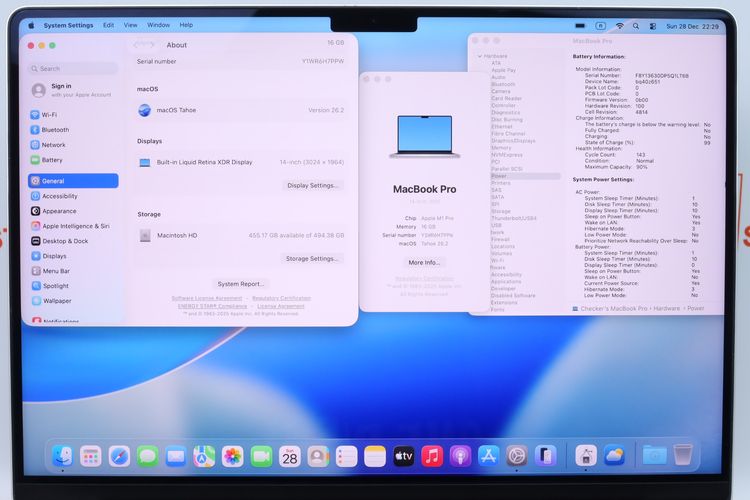This screenshot has width=750, height=500.
Task: Click More Info… in About This Mac
Action: (424, 262)
